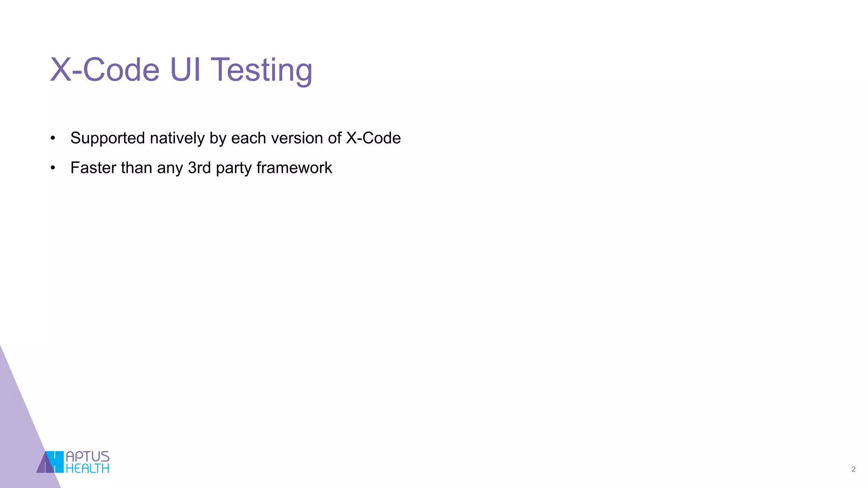Click the first bullet point marker

click(53, 138)
